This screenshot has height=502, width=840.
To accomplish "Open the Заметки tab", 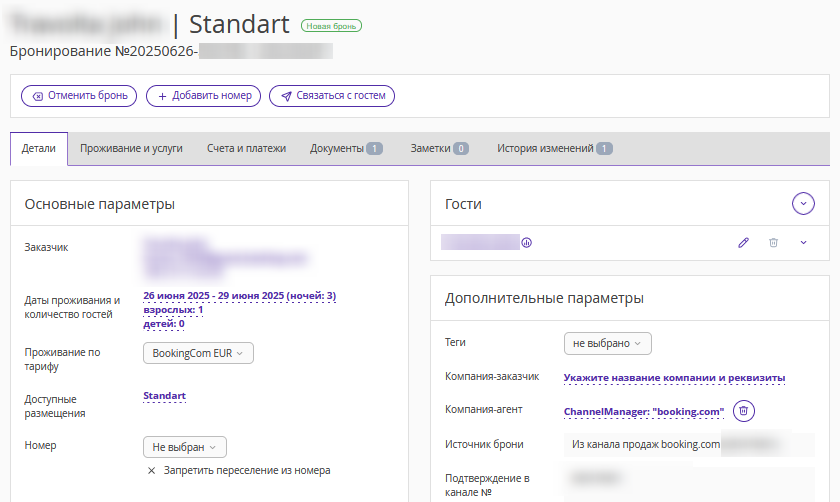I will click(439, 148).
